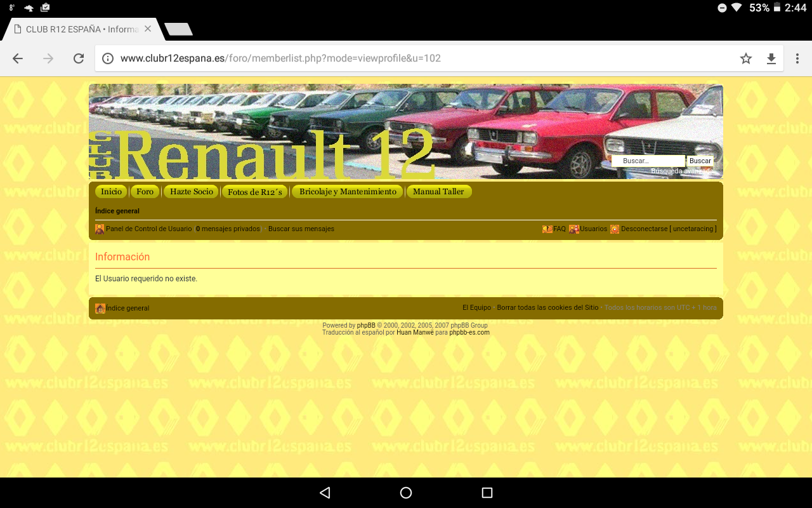
Task: Go to Manual Taller page
Action: [x=438, y=192]
